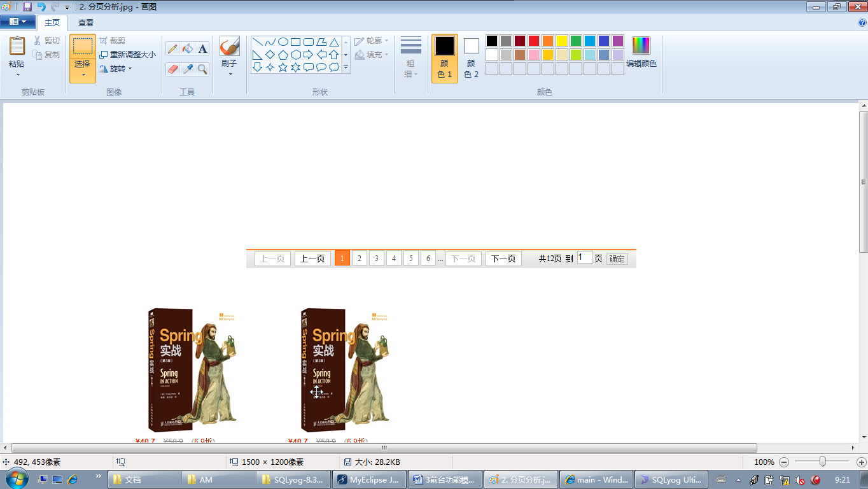Choose the Down arrow shape
This screenshot has width=868, height=489.
pos(258,67)
